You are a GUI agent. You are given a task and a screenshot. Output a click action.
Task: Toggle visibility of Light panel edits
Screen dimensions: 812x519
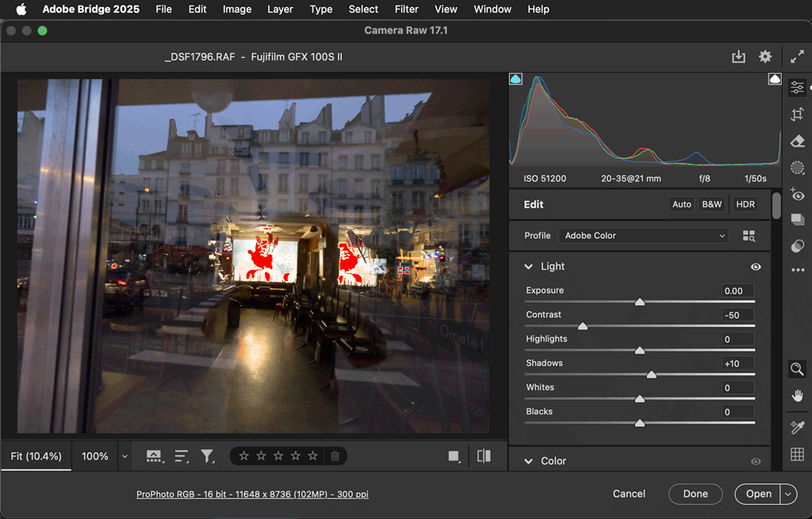[756, 267]
